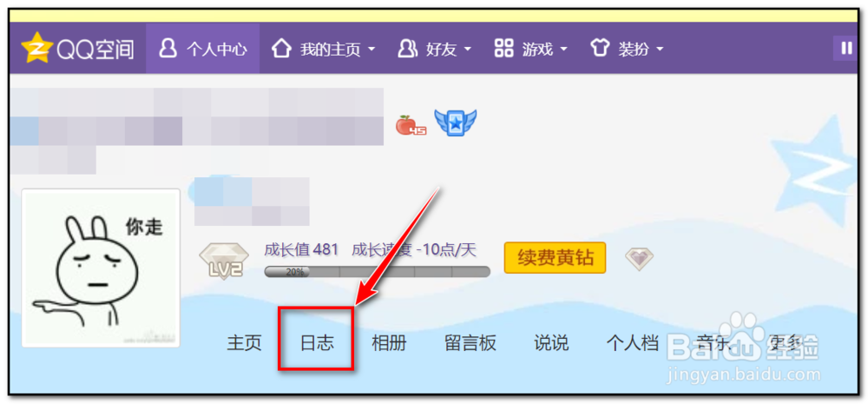Screen dimensions: 868x404
Task: Expand 我的主页 dropdown arrow
Action: 372,50
